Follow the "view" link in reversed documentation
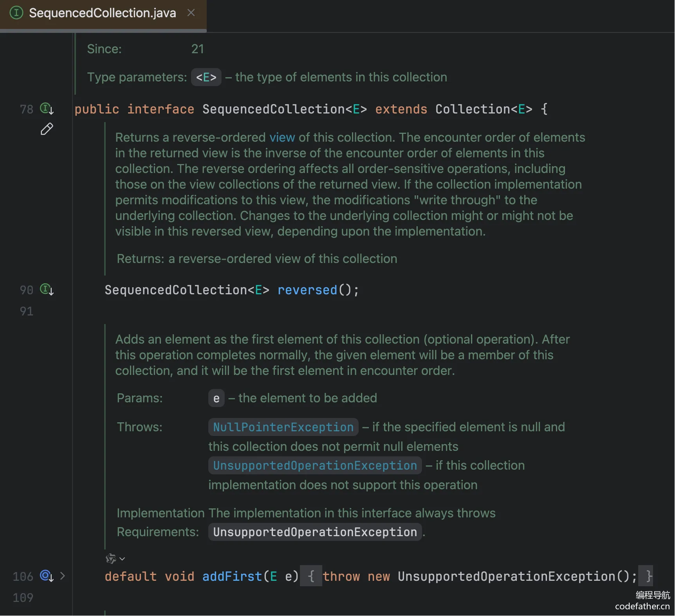The image size is (675, 616). (282, 137)
